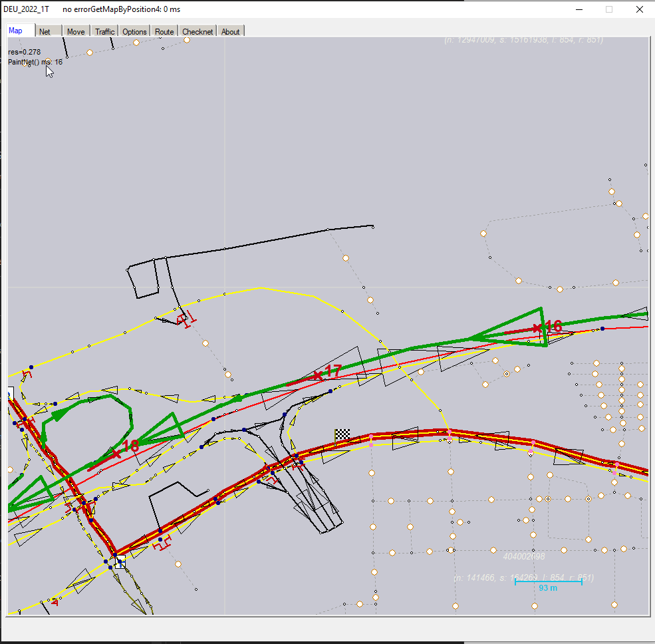The height and width of the screenshot is (644, 655).
Task: Open the Checknet tab
Action: (x=197, y=31)
